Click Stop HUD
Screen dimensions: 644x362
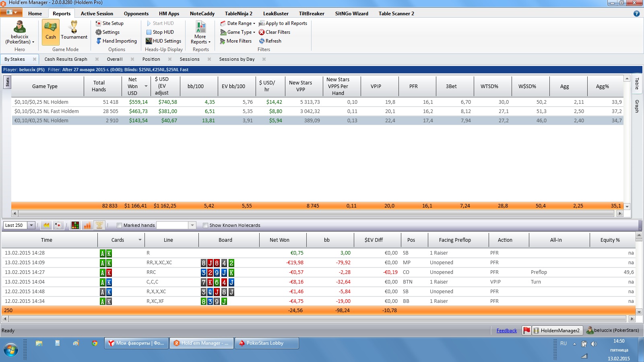160,32
